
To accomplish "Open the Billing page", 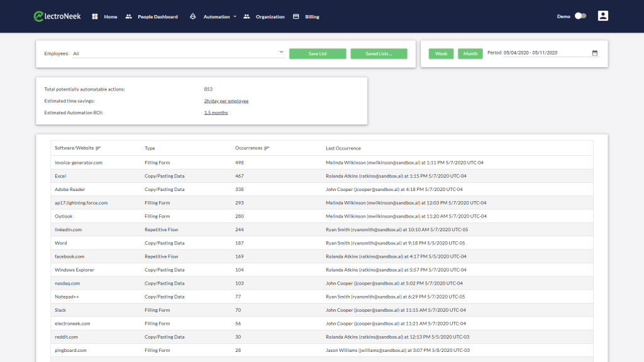I will pyautogui.click(x=312, y=17).
